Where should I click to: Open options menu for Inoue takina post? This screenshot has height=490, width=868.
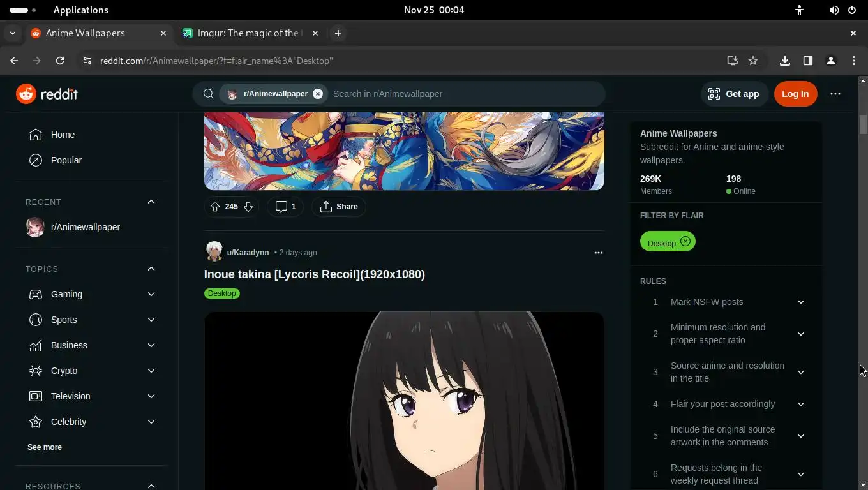(x=598, y=253)
